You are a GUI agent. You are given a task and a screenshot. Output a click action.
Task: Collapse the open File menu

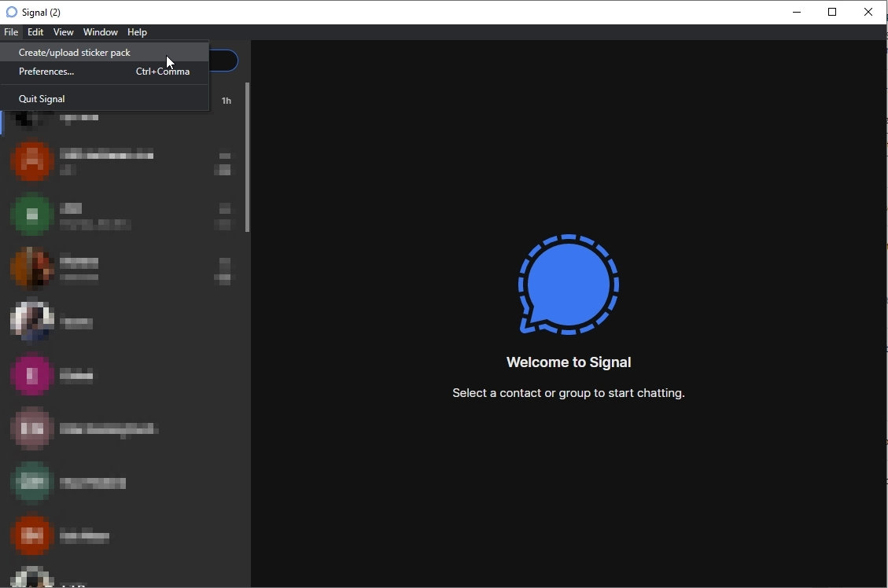pyautogui.click(x=11, y=32)
